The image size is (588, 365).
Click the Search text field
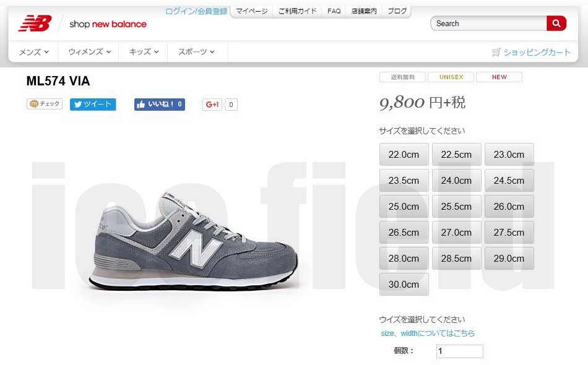pos(488,24)
